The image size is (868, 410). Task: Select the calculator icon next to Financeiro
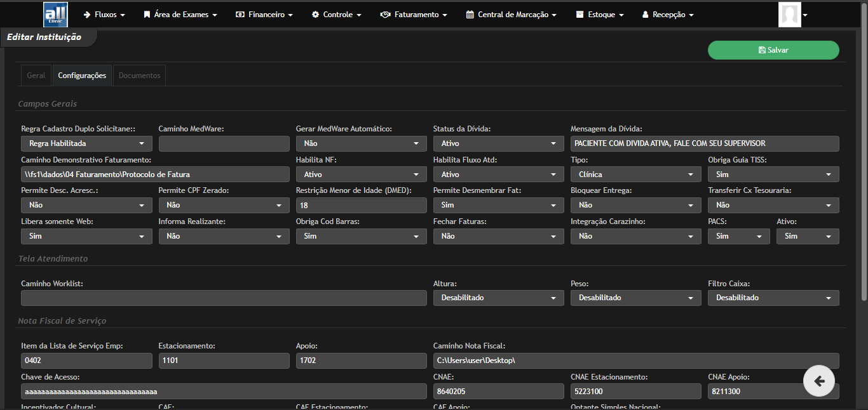pyautogui.click(x=239, y=13)
